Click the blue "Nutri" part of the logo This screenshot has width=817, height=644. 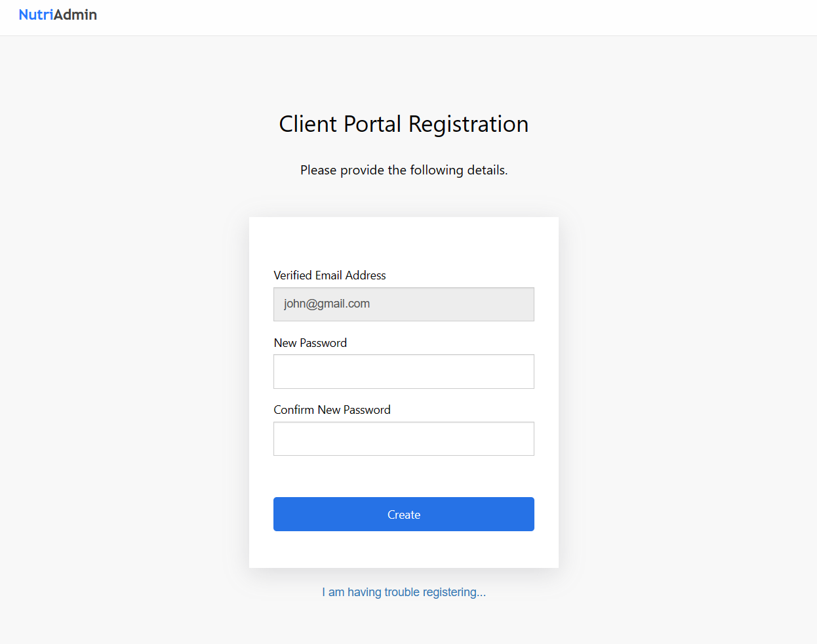[x=35, y=14]
